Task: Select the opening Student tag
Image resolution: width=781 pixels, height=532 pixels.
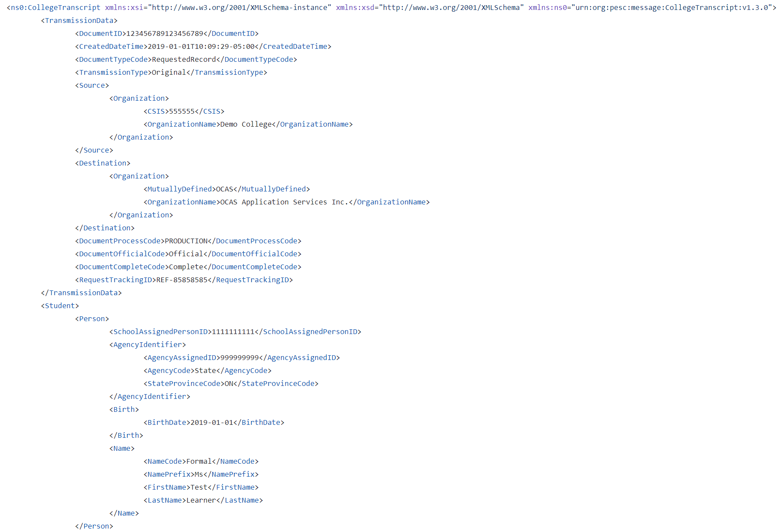Action: click(60, 306)
